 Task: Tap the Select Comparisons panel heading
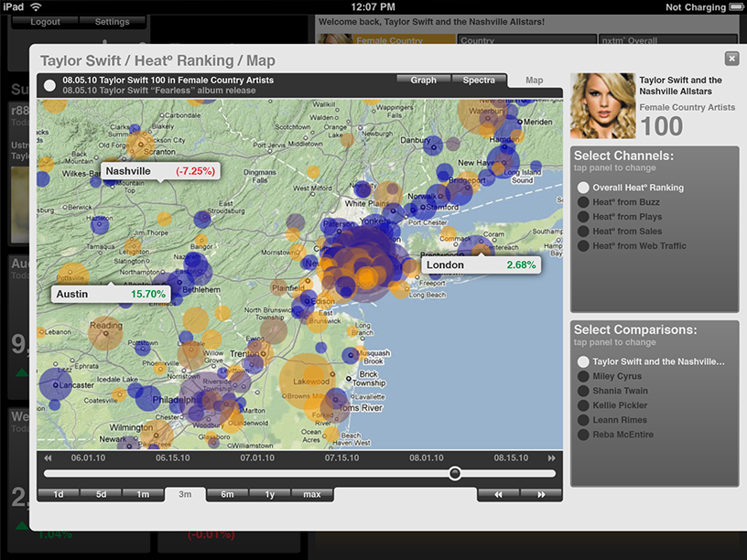click(635, 330)
